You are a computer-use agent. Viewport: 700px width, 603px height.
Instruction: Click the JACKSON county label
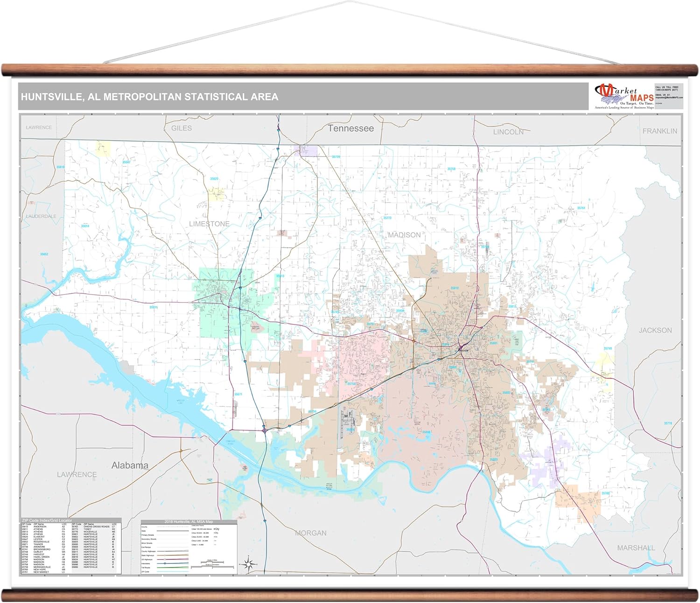pos(655,330)
